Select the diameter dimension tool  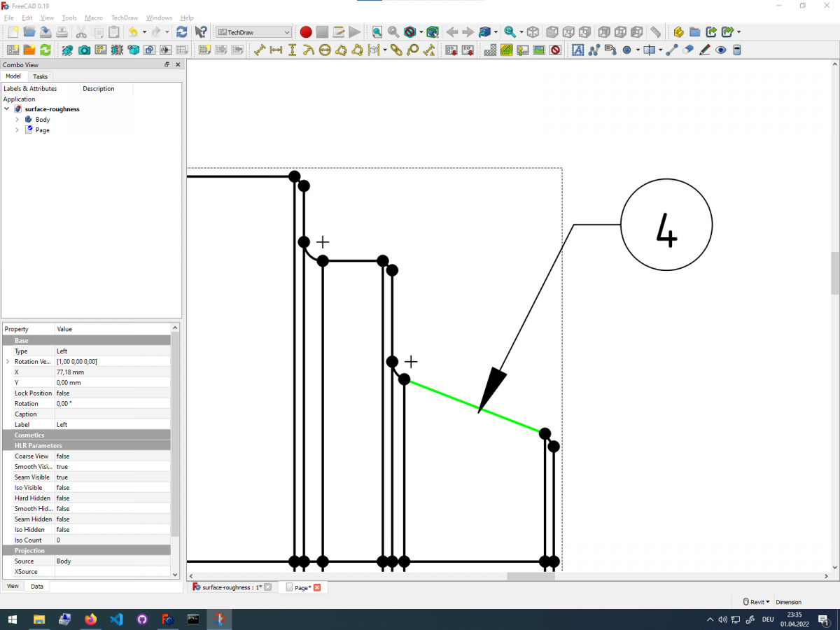click(x=325, y=50)
